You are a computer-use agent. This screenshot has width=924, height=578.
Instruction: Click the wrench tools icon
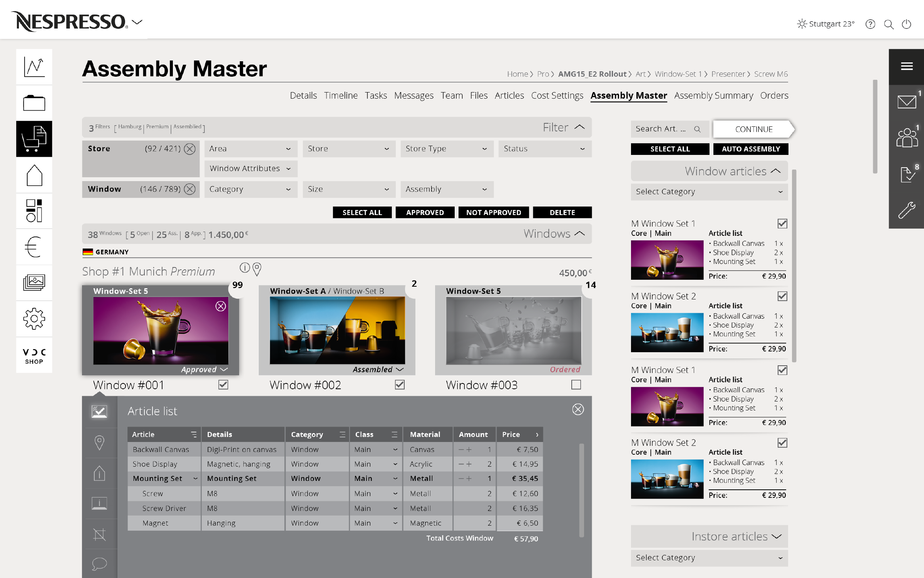pyautogui.click(x=906, y=210)
